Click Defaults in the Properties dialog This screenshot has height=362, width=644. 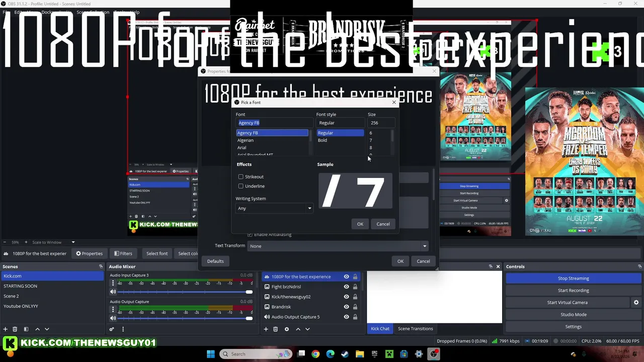pos(215,261)
